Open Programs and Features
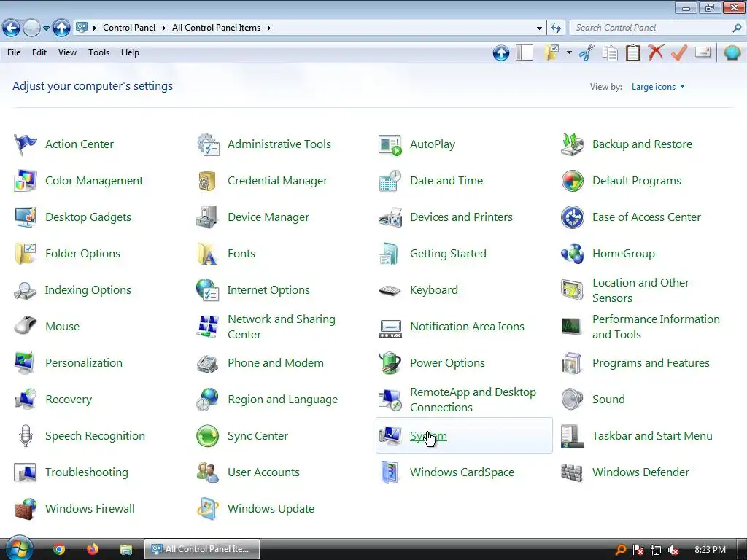 (651, 363)
